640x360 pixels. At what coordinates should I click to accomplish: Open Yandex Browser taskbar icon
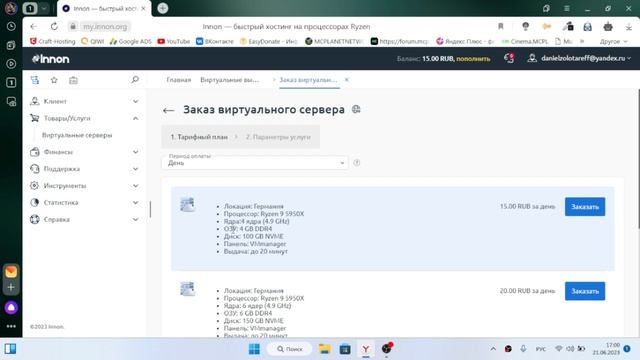(x=366, y=349)
